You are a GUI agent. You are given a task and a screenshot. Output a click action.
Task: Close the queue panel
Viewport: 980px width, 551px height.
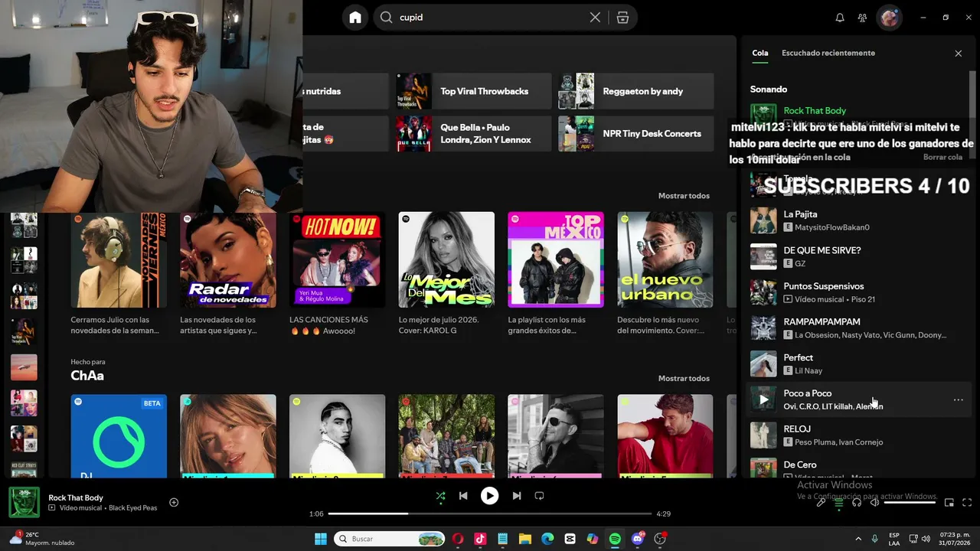(958, 54)
